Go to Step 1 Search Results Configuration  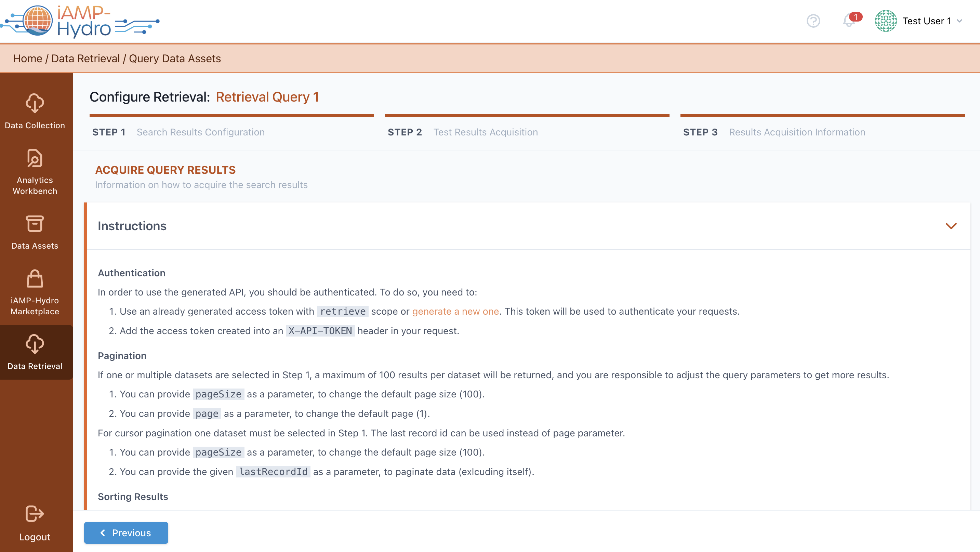200,132
